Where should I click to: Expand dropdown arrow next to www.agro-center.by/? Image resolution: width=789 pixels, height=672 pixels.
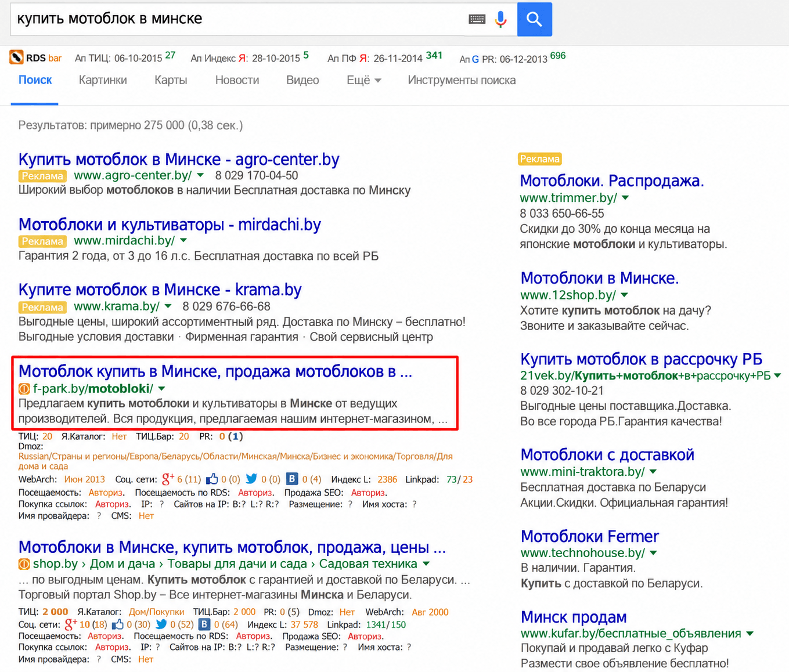pyautogui.click(x=200, y=175)
